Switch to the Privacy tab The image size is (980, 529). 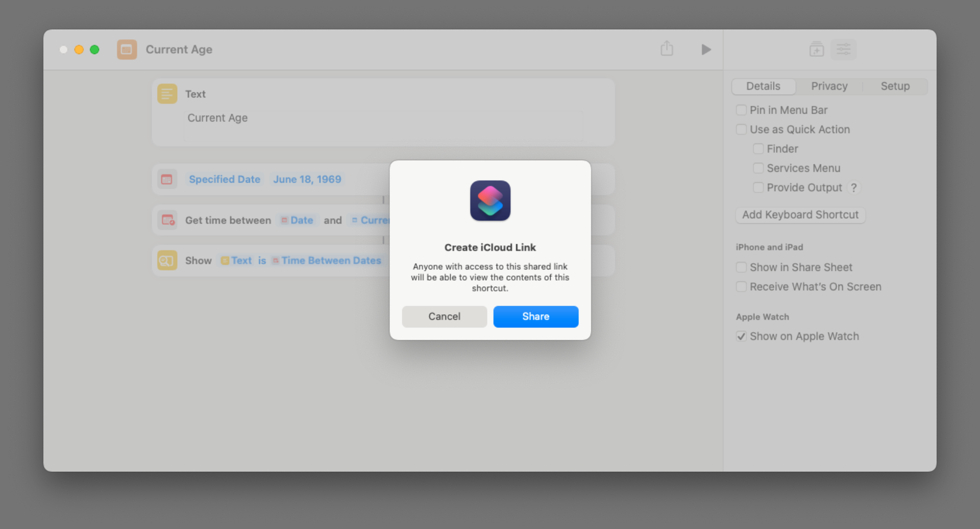829,86
